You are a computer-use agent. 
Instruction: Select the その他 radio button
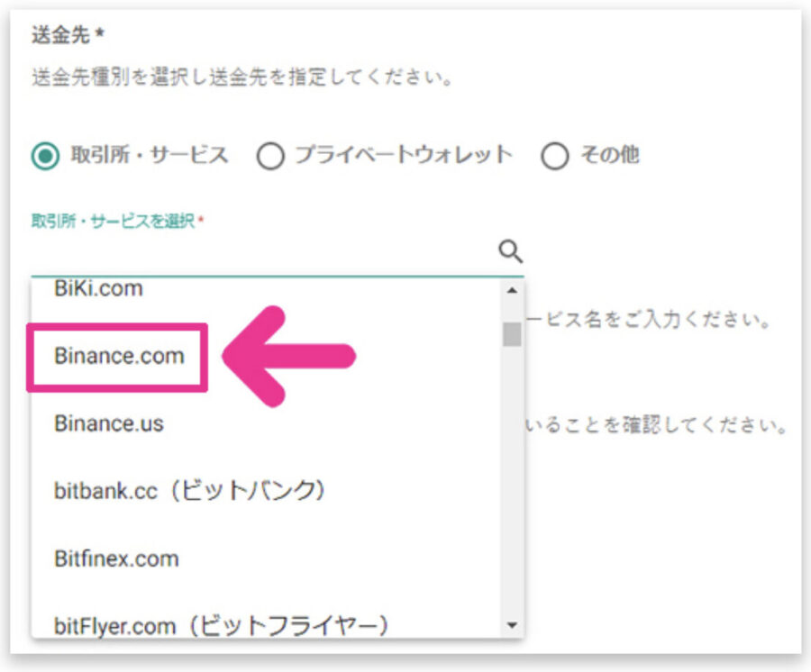[555, 156]
